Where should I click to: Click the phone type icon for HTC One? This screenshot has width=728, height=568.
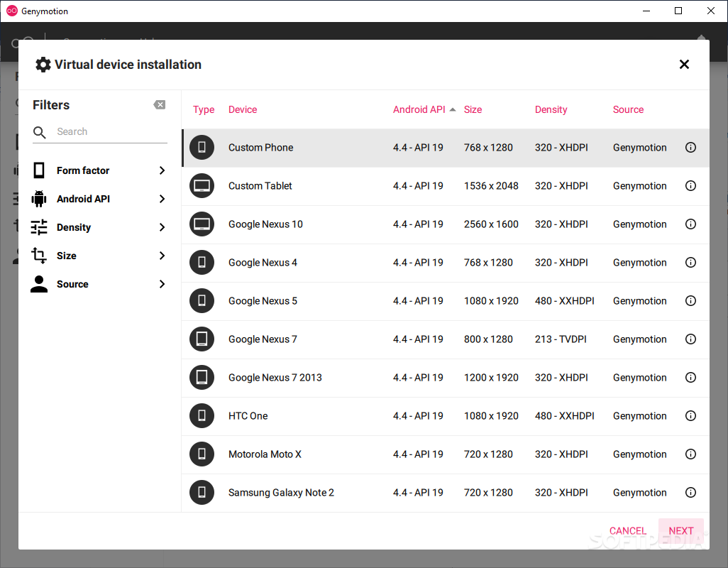tap(202, 415)
